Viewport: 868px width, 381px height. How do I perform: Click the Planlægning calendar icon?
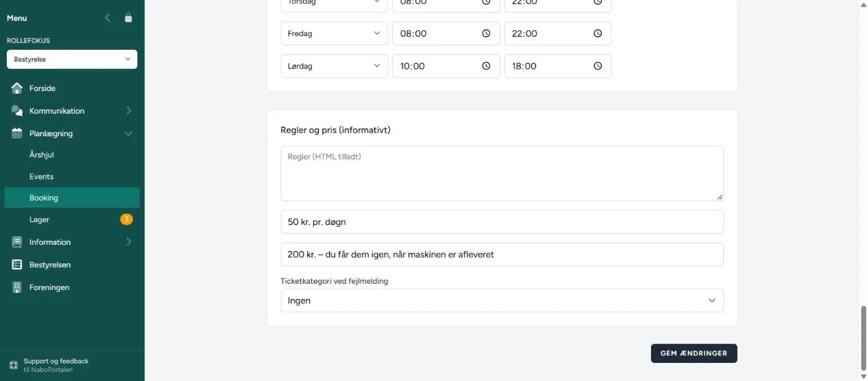(x=17, y=133)
